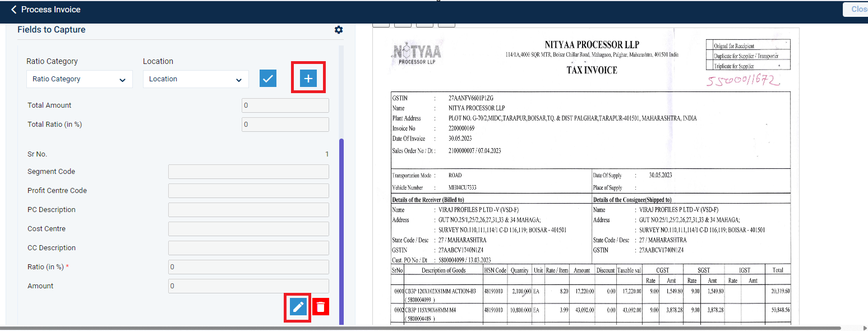Click 'Duplicate for Supplier / Transporter' text
Screen dimensions: 868x331
click(746, 56)
